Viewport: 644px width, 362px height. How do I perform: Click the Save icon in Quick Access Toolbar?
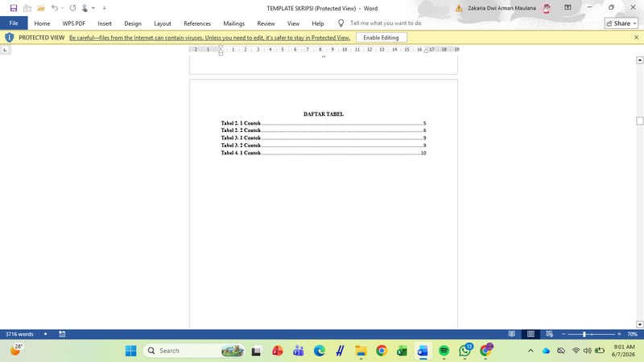(x=14, y=8)
